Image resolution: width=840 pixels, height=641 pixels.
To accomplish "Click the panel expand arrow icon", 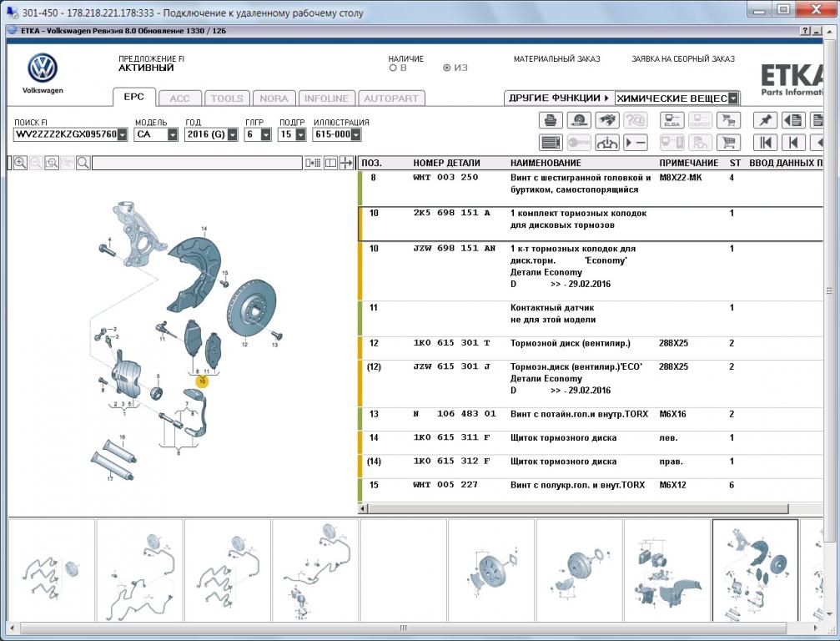I will coord(347,163).
